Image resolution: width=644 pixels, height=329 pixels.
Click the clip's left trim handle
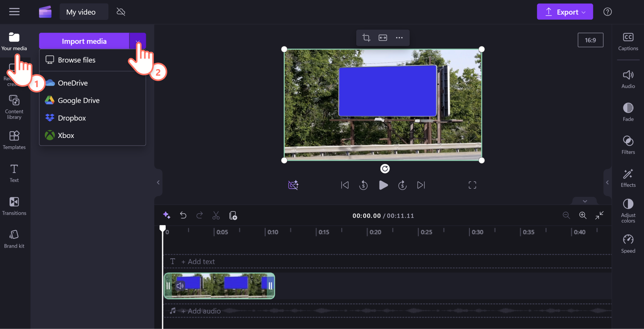(168, 286)
